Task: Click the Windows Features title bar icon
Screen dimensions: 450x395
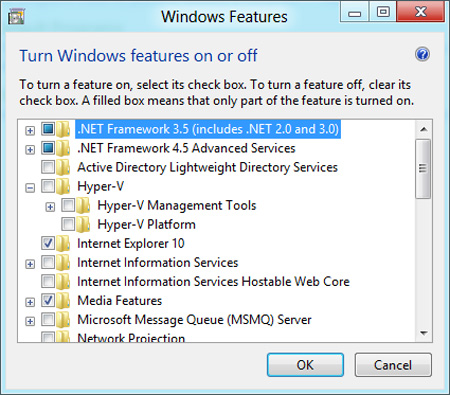Action: 16,16
